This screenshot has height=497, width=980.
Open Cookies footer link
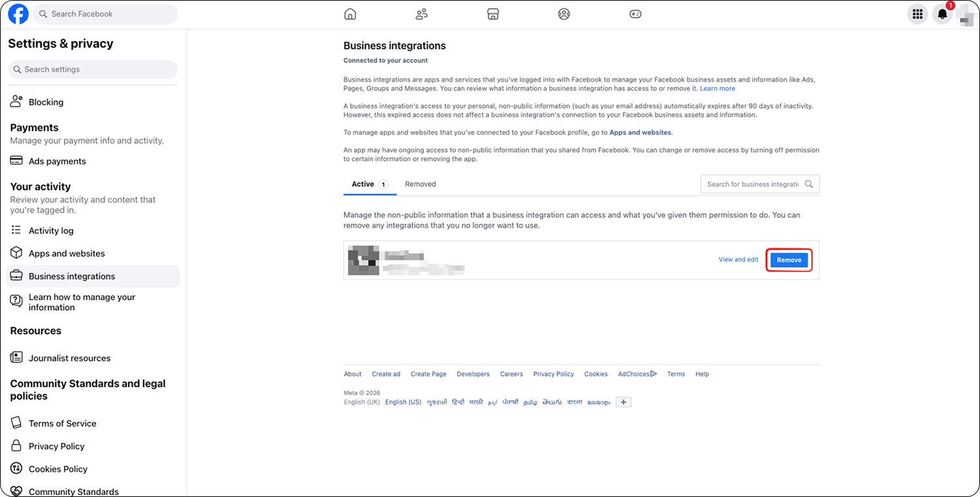tap(596, 374)
